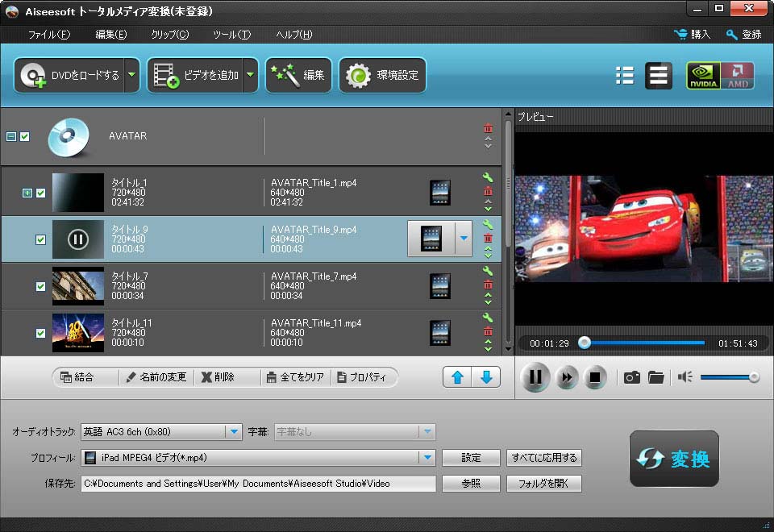Click the 設定 button
Viewport: 774px width, 532px height.
[471, 458]
